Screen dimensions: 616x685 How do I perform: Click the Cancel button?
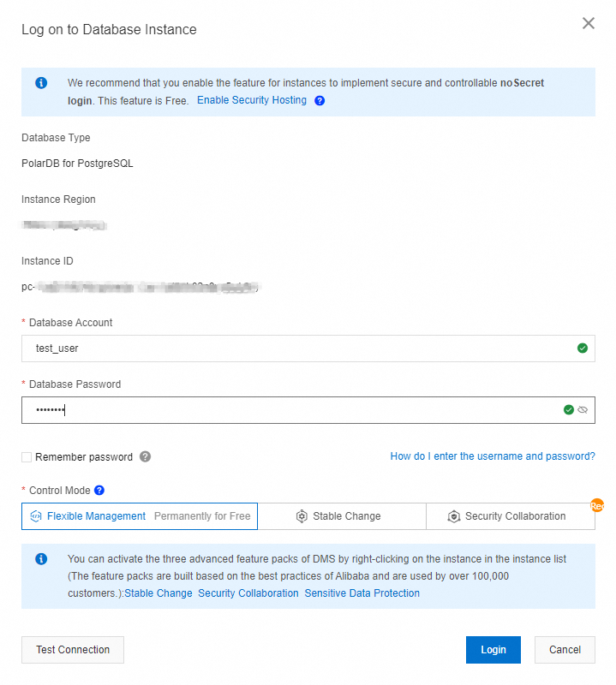click(x=565, y=650)
